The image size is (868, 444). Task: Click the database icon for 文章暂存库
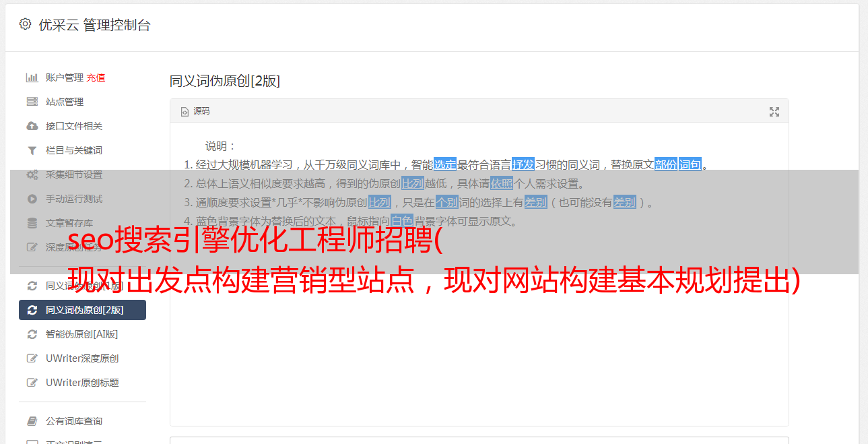32,223
